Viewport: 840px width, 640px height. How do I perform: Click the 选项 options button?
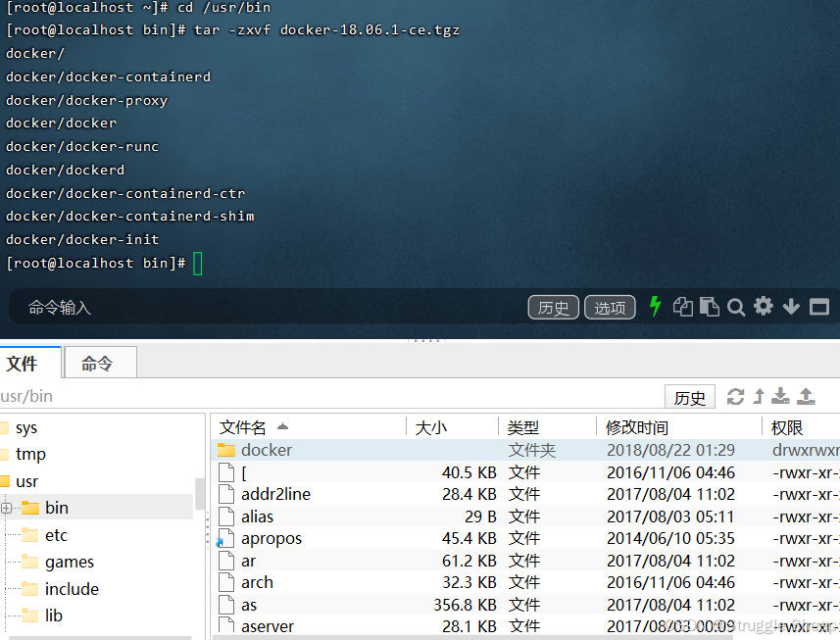(x=610, y=308)
